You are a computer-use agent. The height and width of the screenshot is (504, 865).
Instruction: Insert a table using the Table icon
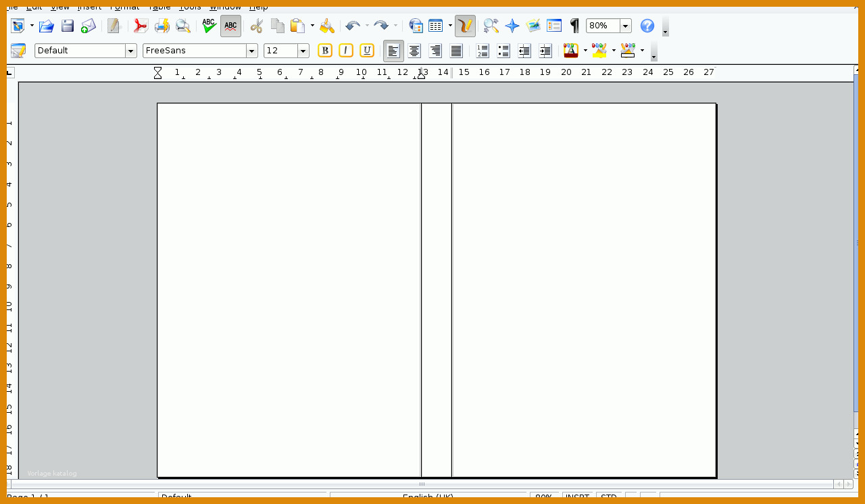(436, 26)
